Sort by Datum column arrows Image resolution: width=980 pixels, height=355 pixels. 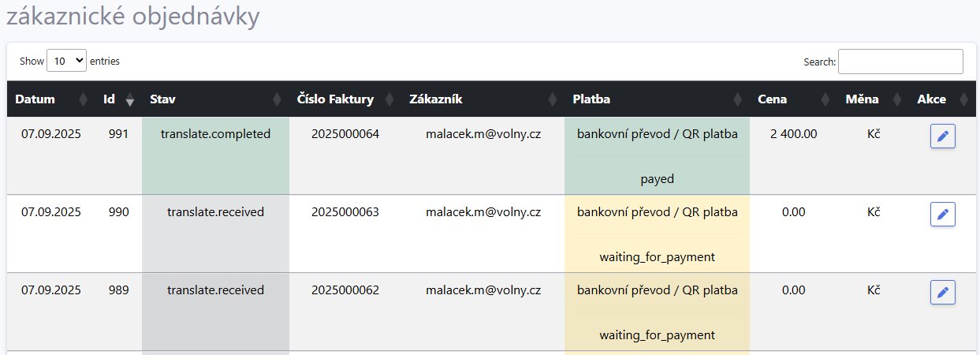pyautogui.click(x=83, y=99)
